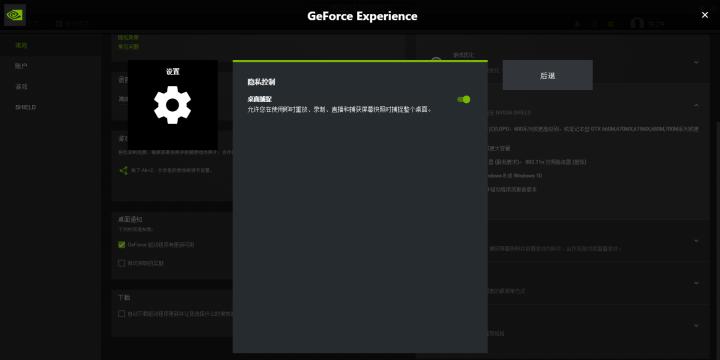Viewport: 720px width, 360px height.
Task: Click the desktop capture description sentence
Action: pos(339,110)
